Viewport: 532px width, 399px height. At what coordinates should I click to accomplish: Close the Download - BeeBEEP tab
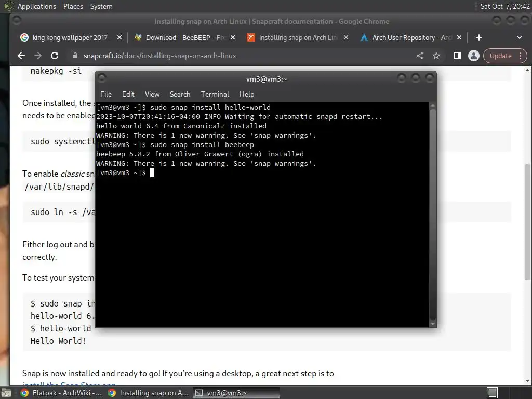coord(233,37)
